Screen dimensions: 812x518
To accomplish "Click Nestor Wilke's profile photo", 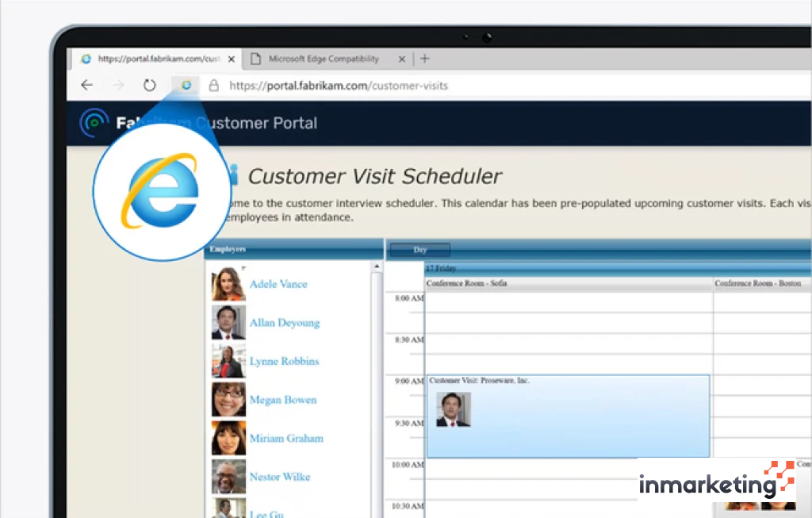I will click(x=228, y=477).
